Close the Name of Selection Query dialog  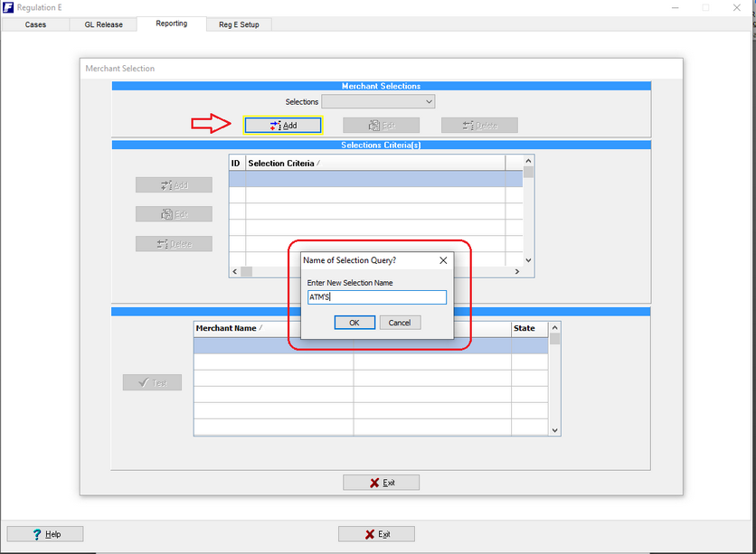click(x=443, y=260)
